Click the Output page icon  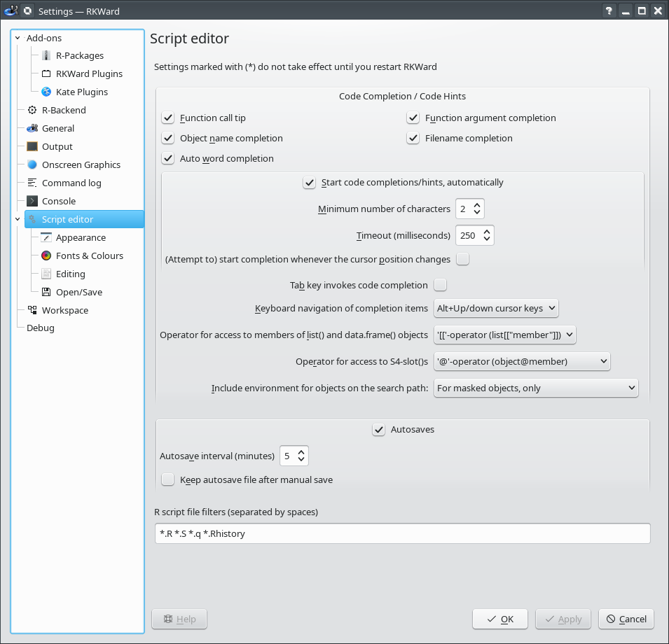(x=32, y=146)
